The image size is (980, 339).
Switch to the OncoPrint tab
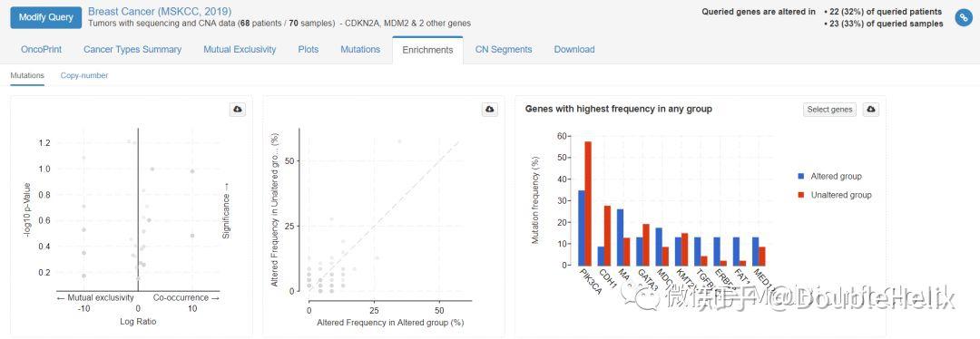(x=41, y=49)
